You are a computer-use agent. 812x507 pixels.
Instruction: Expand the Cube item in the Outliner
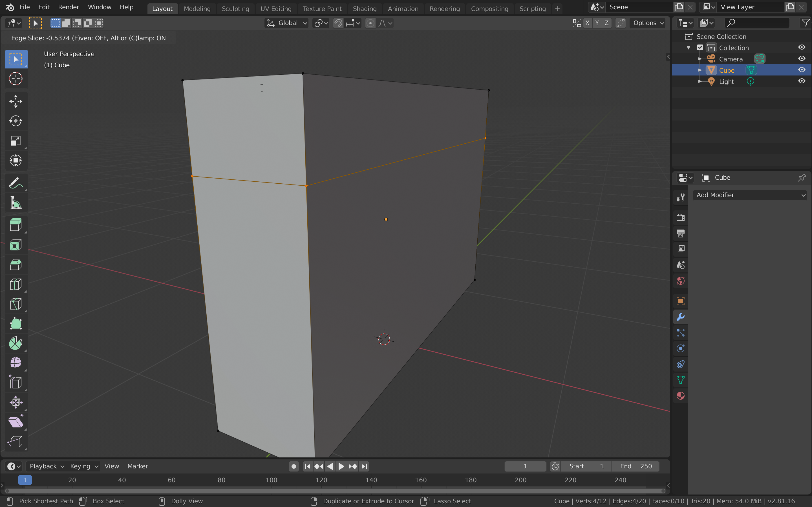[x=701, y=70]
